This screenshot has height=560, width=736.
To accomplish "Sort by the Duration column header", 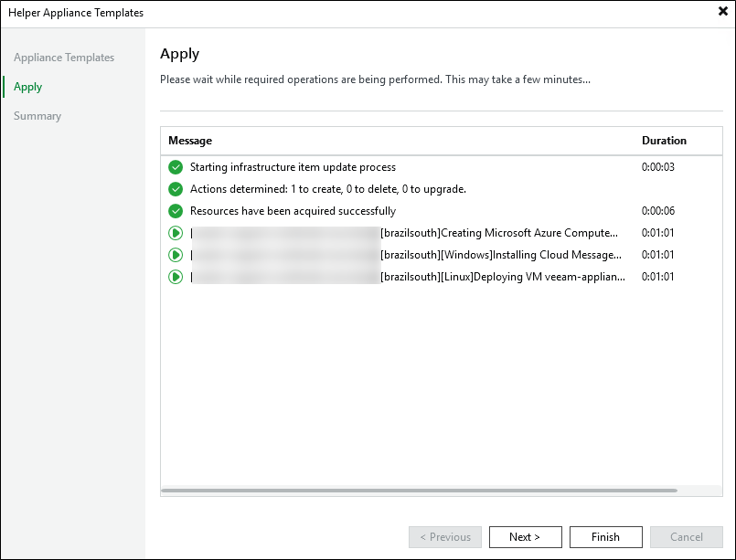I will tap(664, 141).
